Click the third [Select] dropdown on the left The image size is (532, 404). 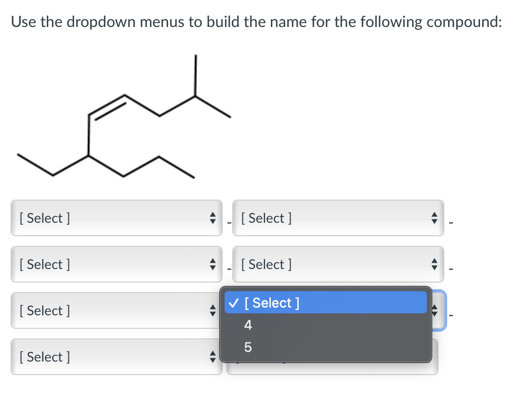(116, 310)
